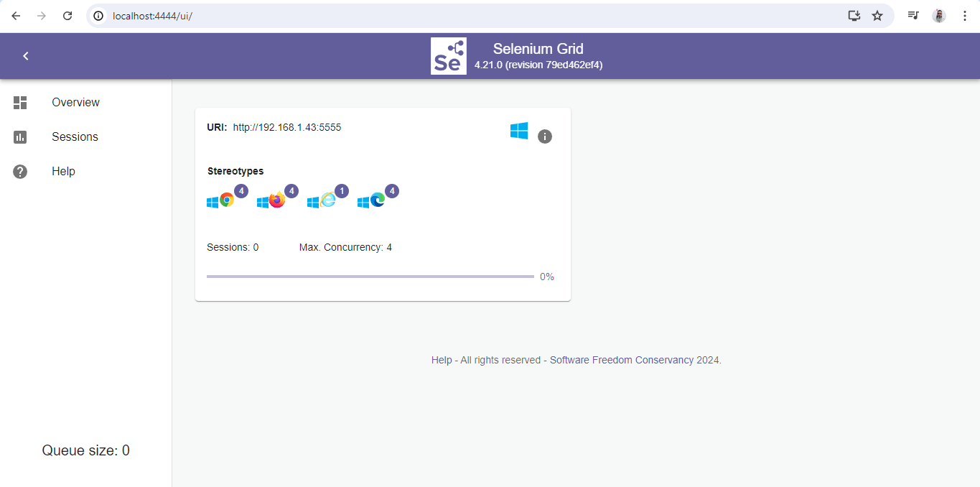The height and width of the screenshot is (487, 980).
Task: Click the node usage progress bar
Action: [x=370, y=277]
